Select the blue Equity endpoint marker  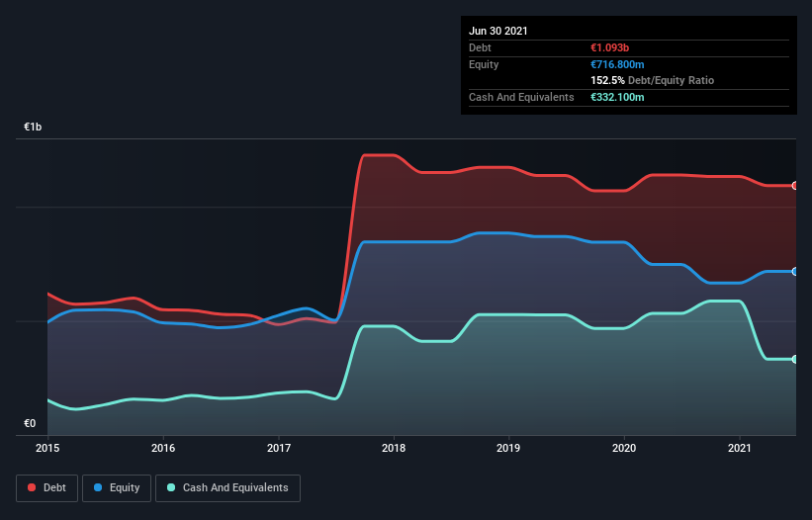(795, 272)
